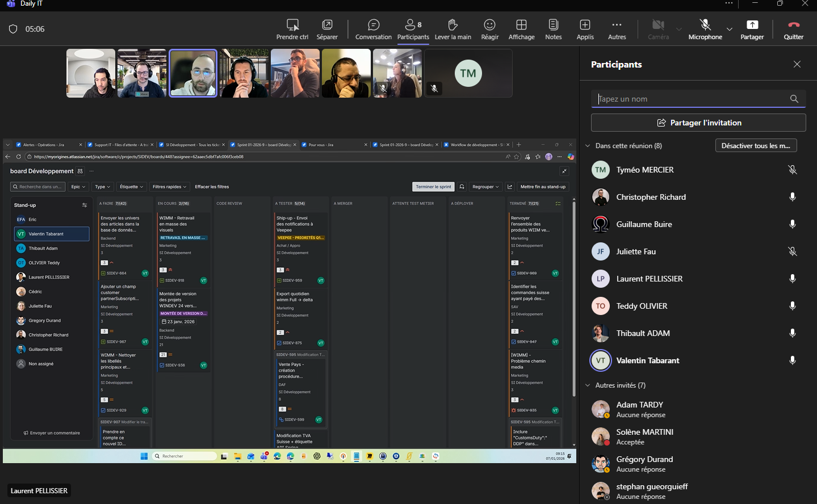The width and height of the screenshot is (817, 504).
Task: Collapse the Dans cette réunion section
Action: [x=588, y=146]
